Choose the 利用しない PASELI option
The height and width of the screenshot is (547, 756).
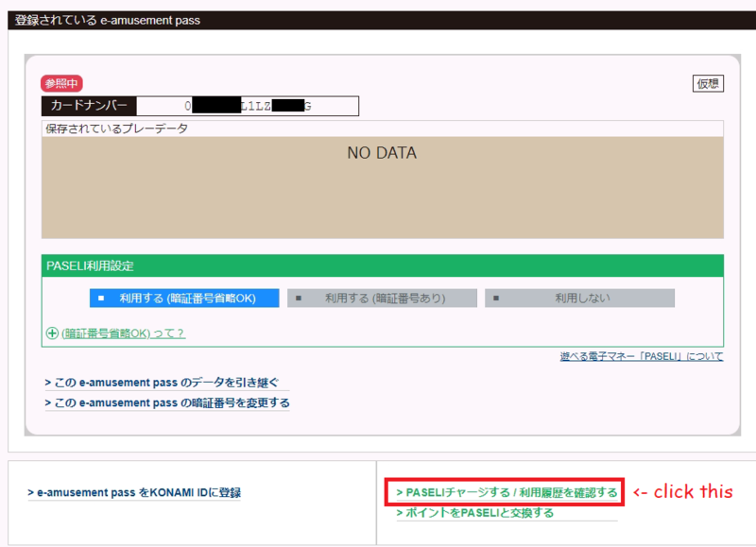580,298
